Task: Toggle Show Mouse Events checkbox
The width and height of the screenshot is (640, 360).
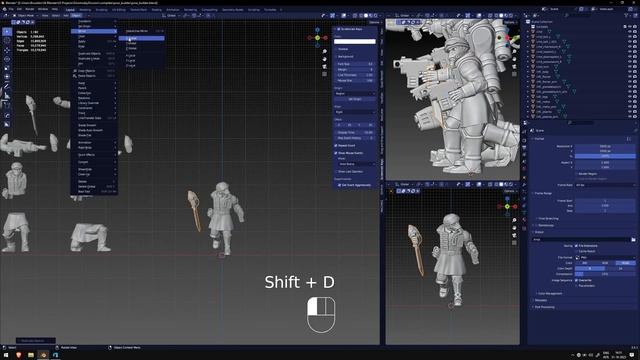Action: click(x=336, y=153)
